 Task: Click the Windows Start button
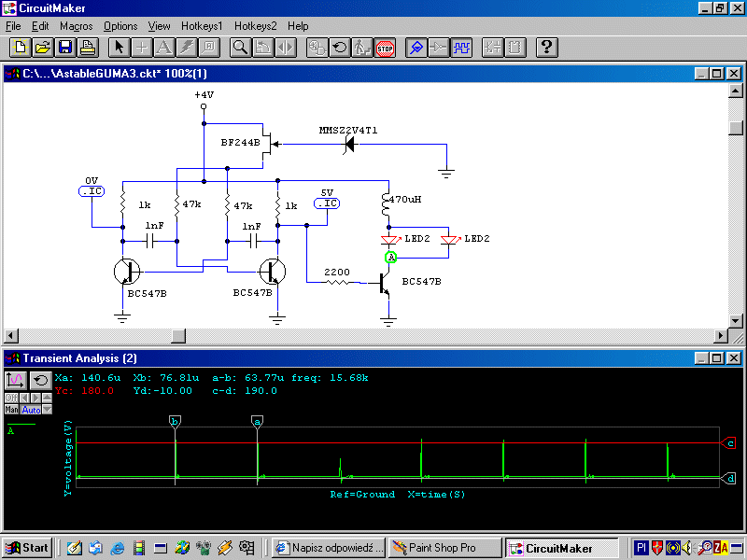[x=27, y=548]
